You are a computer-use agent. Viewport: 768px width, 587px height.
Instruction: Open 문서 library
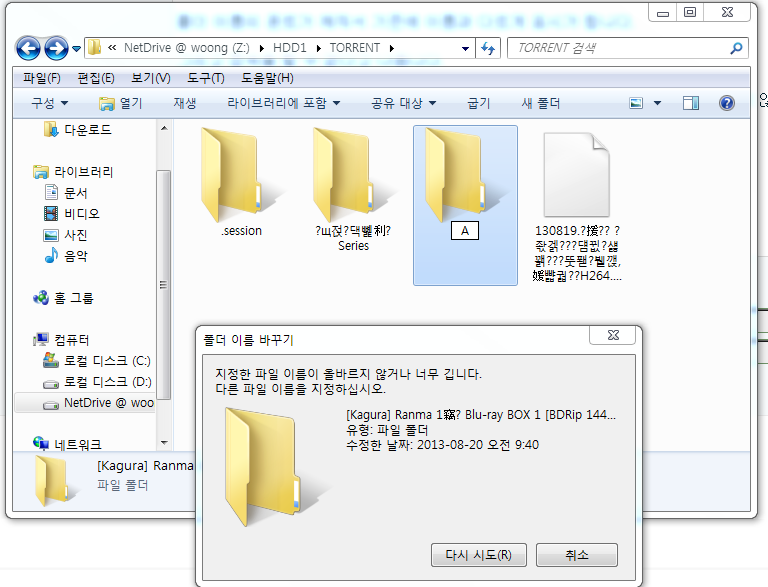(x=66, y=193)
